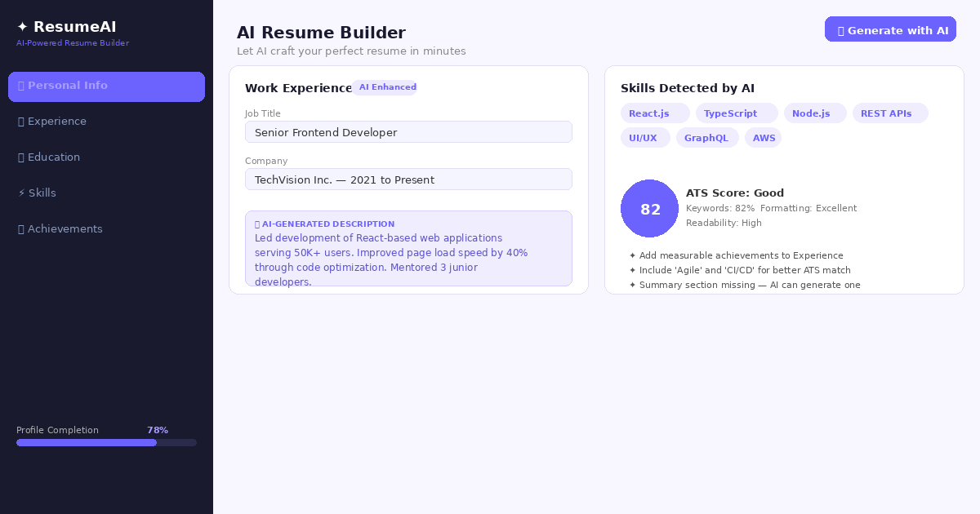Select the lightning bolt Skills icon
This screenshot has height=514, width=980.
20,193
